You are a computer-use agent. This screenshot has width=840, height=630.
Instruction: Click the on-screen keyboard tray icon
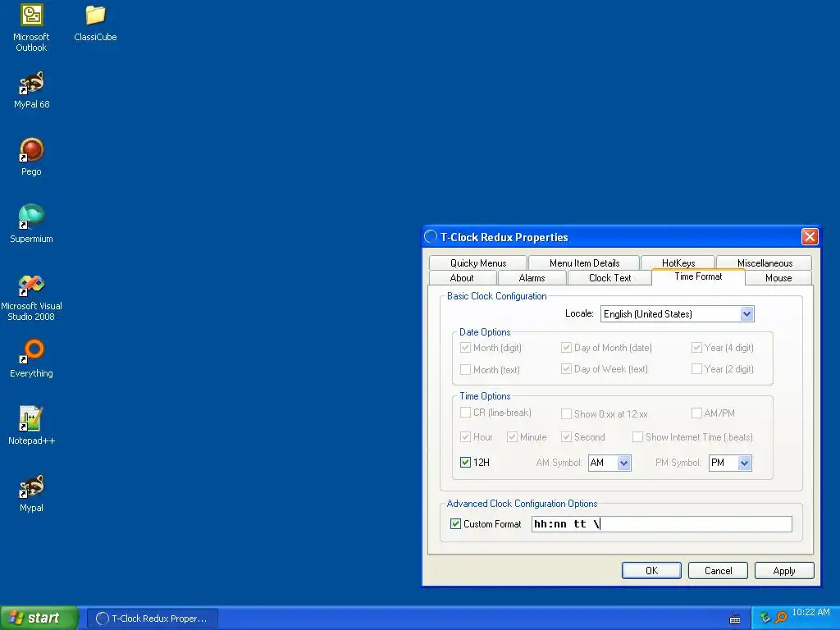tap(735, 619)
